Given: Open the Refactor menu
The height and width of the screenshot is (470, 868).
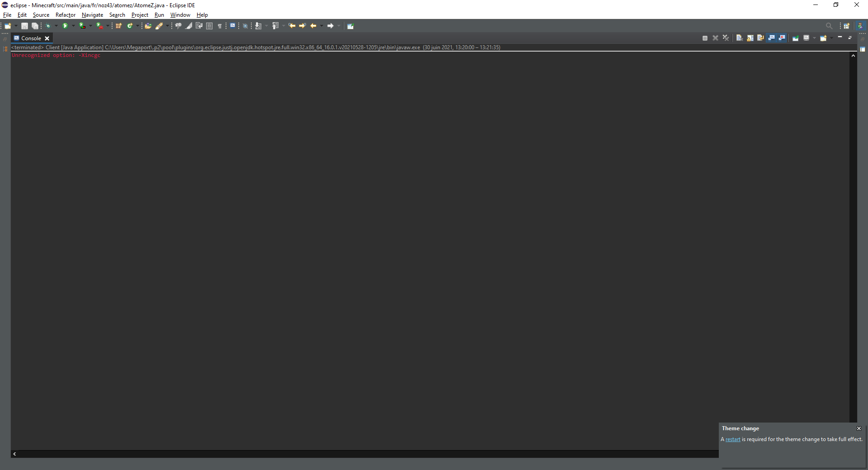Looking at the screenshot, I should [65, 15].
